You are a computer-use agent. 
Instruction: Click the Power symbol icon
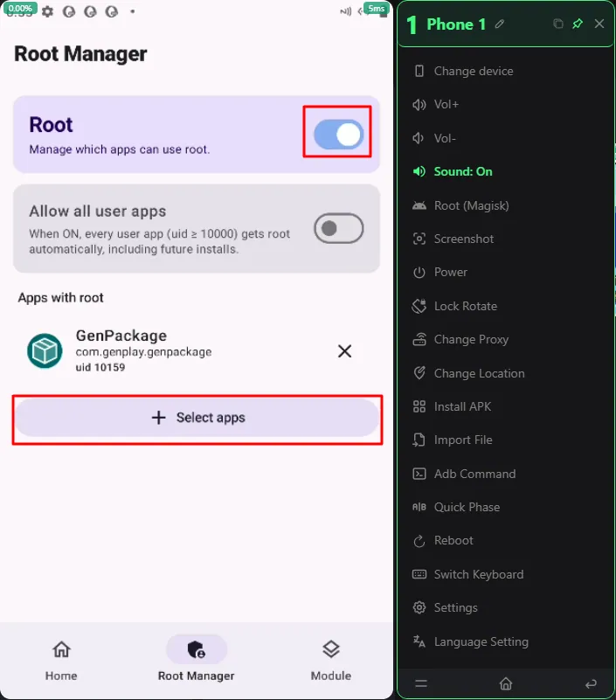point(419,273)
